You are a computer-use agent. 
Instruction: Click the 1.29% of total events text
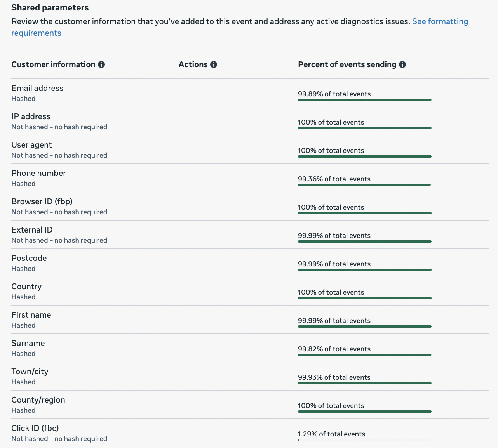(x=331, y=434)
